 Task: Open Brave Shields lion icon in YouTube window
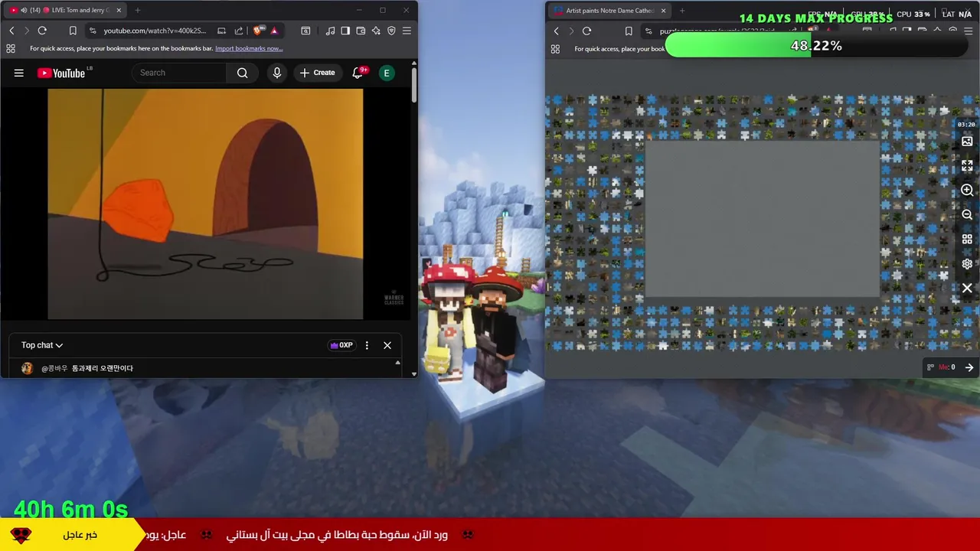pos(259,31)
